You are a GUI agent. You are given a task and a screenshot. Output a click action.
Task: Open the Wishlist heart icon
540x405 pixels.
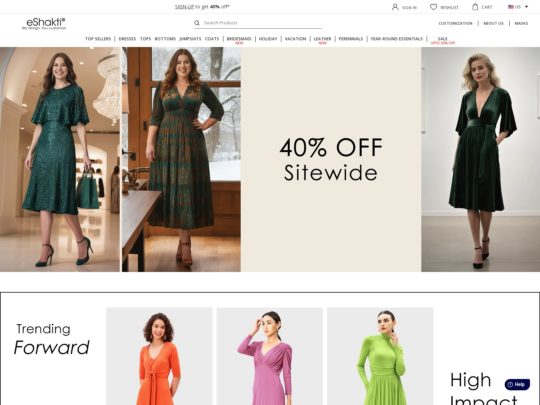(433, 7)
